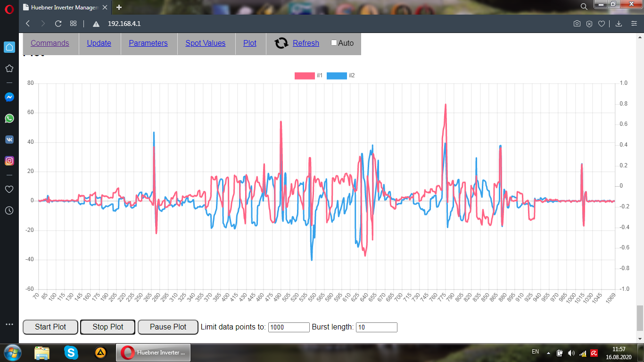Toggle il2 series visibility in legend
644x362 pixels.
point(336,75)
